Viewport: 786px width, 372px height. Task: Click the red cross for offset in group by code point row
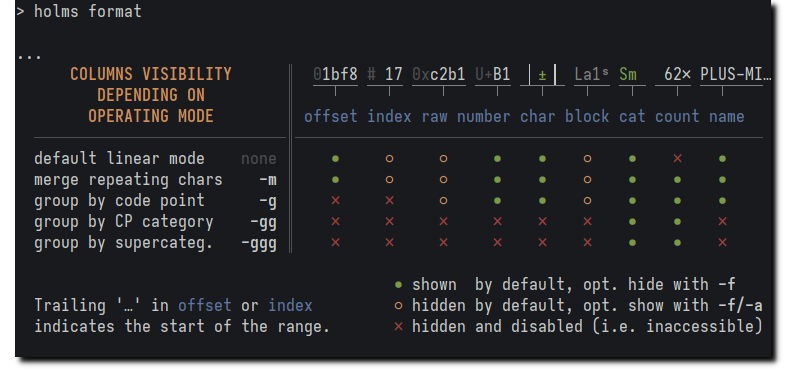click(335, 201)
